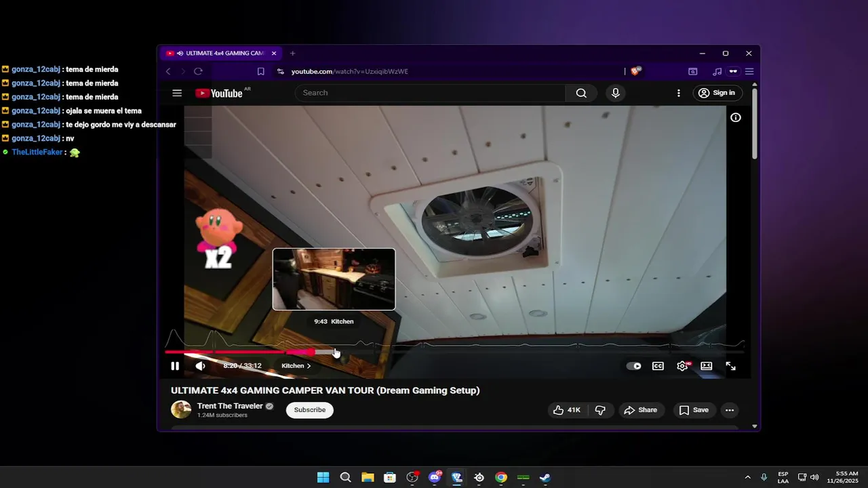Launch Microsoft Store from the taskbar
Viewport: 868px width, 488px height.
[390, 477]
